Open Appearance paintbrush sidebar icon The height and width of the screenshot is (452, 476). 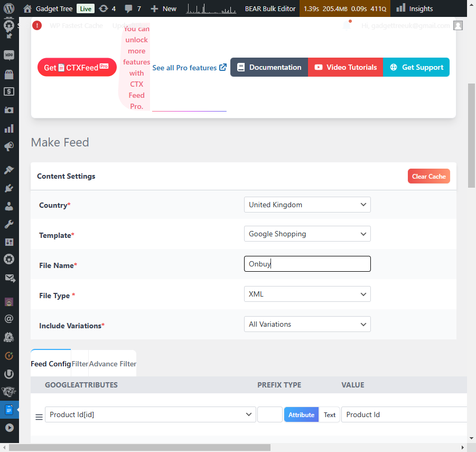click(x=9, y=170)
